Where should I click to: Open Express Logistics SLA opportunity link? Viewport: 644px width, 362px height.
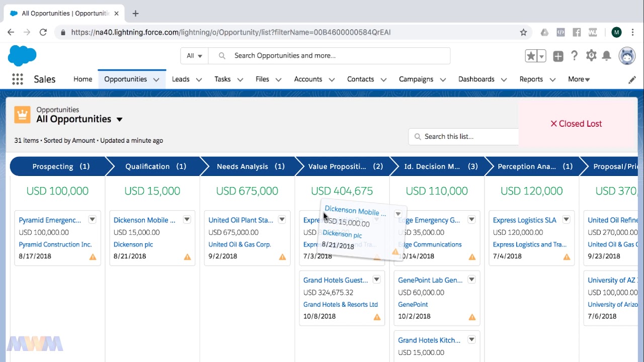point(524,220)
